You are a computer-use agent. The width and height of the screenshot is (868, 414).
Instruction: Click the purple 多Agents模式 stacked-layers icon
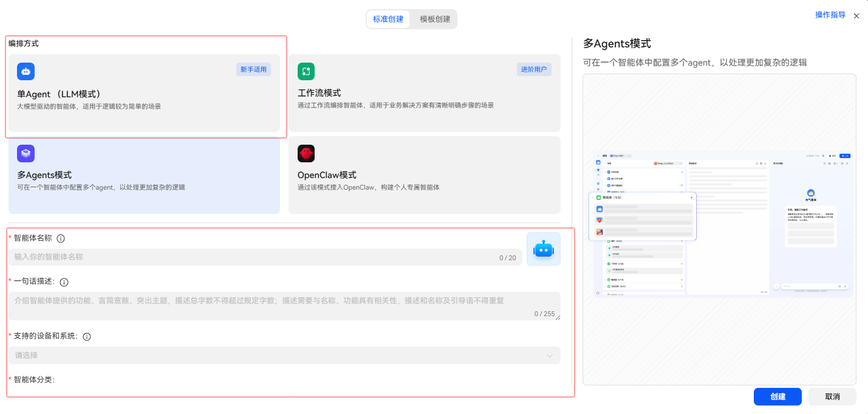pyautogui.click(x=26, y=153)
